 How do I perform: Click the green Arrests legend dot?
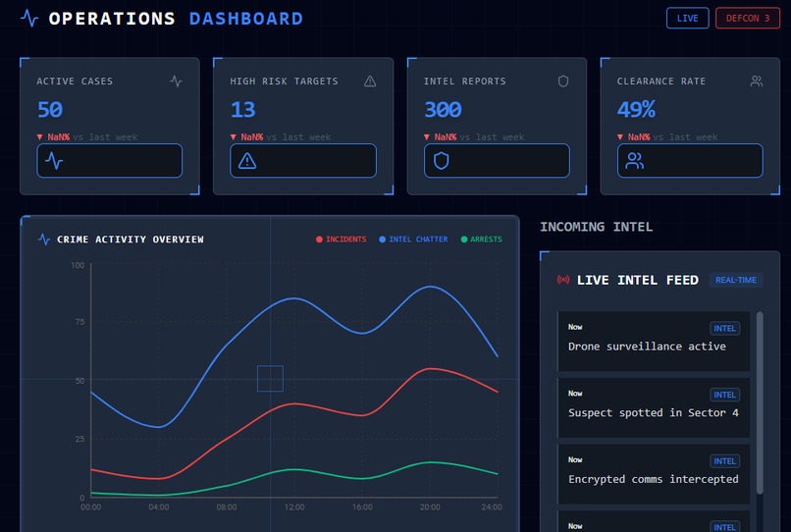point(464,239)
